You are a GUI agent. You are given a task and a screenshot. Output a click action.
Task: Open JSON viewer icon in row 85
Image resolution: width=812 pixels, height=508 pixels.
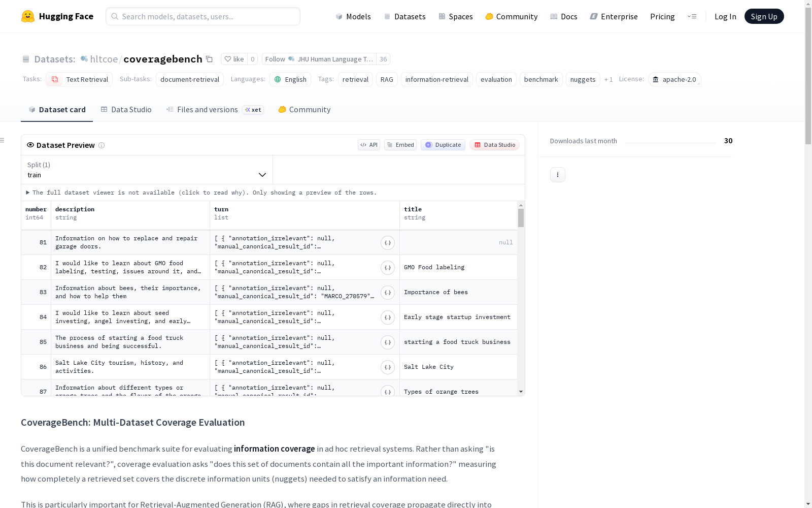388,342
